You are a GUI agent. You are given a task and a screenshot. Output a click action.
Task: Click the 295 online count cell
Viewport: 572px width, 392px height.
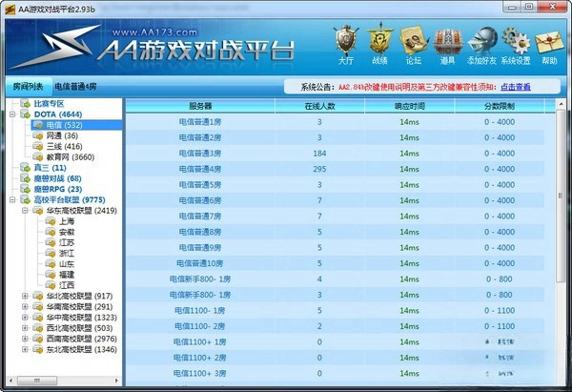coord(319,169)
